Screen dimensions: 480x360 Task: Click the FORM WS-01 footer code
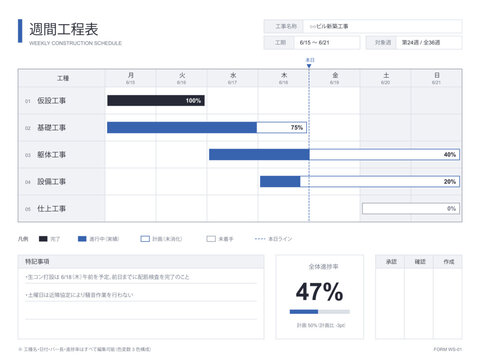[x=448, y=349]
